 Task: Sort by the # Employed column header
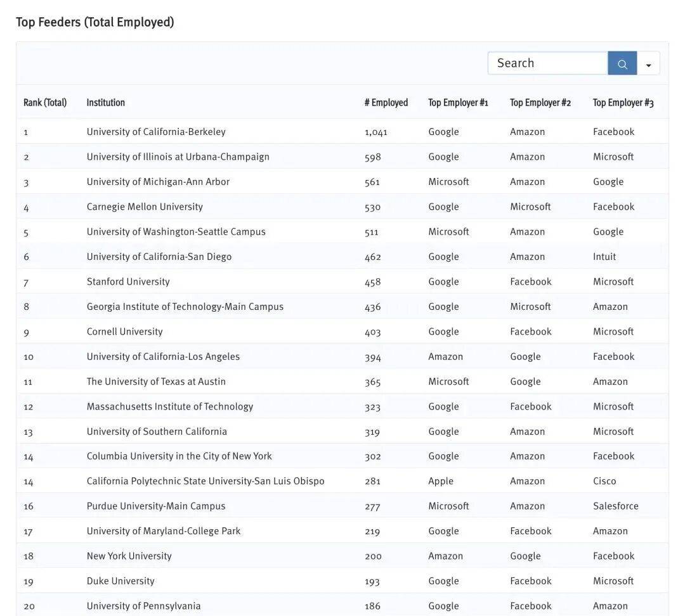pyautogui.click(x=386, y=103)
